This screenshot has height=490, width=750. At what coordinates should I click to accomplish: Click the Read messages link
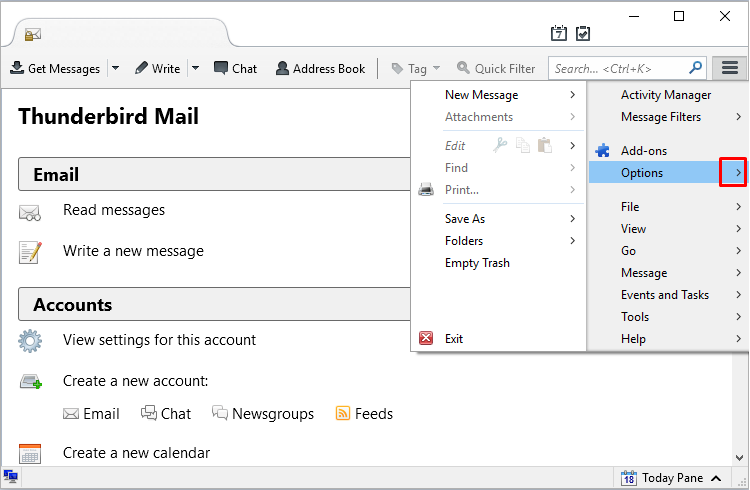pos(114,210)
